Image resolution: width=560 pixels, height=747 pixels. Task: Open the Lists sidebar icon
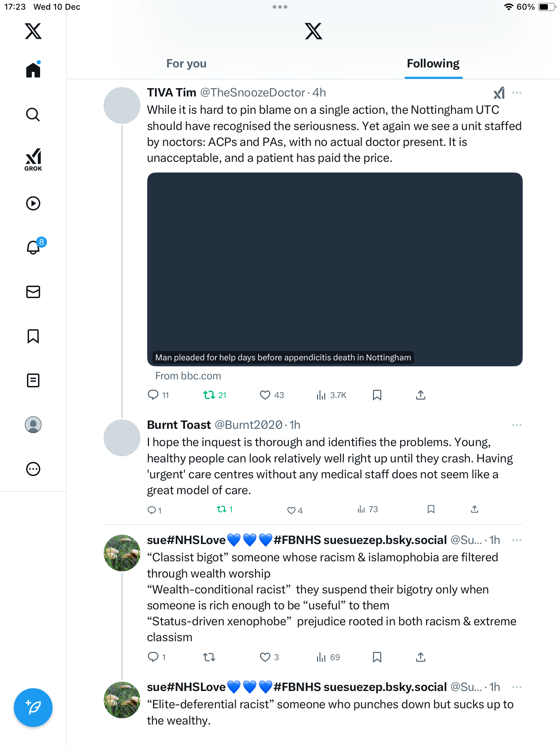(x=33, y=380)
